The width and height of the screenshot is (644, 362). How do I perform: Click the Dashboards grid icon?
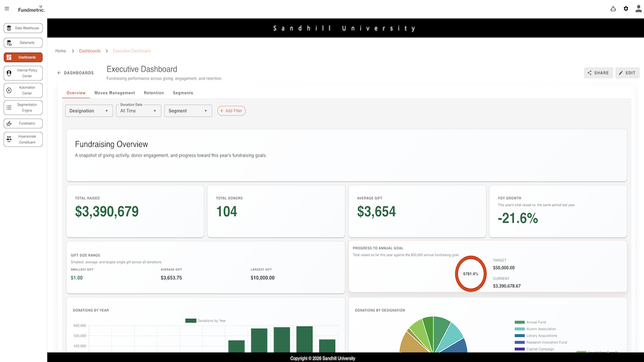point(9,57)
